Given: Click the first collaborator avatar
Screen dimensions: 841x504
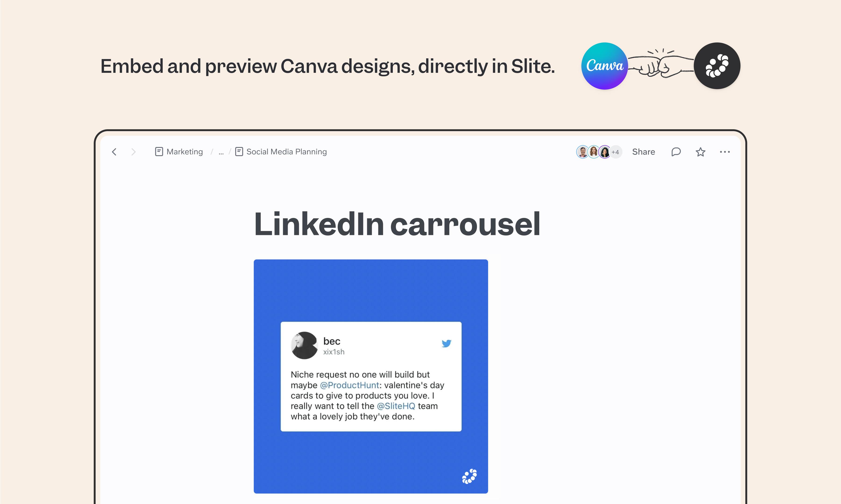Looking at the screenshot, I should tap(582, 152).
